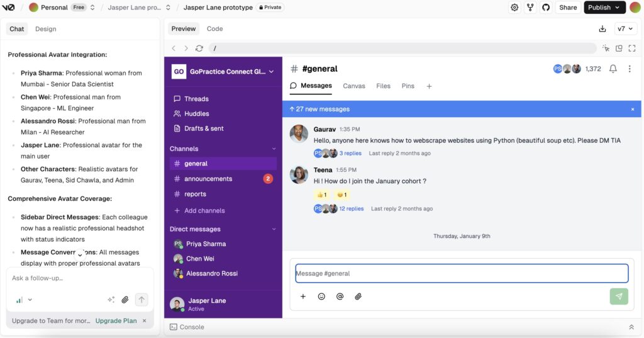Screen dimensions: 644x338
Task: Download the project with download icon
Action: (x=602, y=29)
